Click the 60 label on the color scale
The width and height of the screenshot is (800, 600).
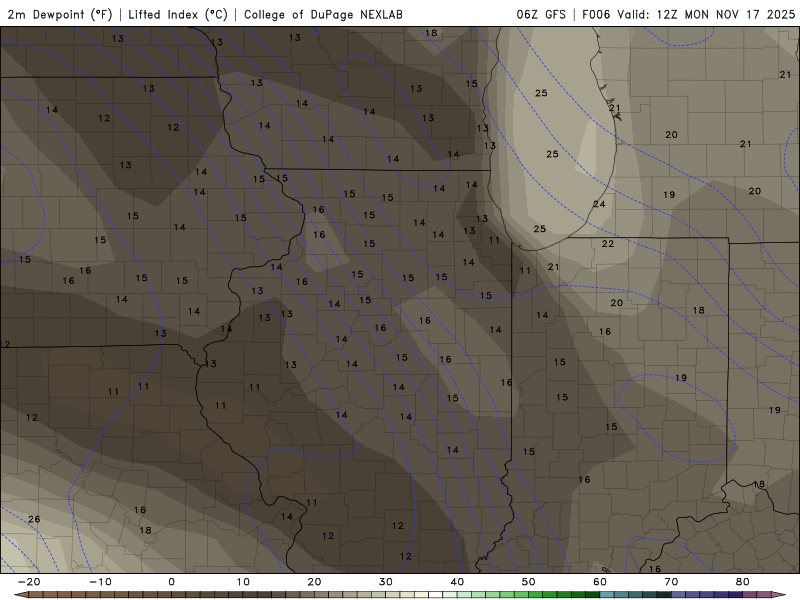pyautogui.click(x=600, y=582)
